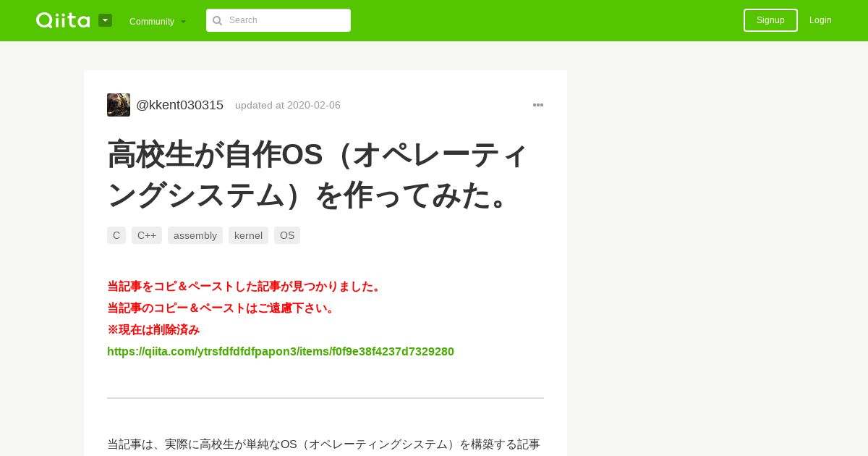Select the C tag
The height and width of the screenshot is (456, 868).
[x=116, y=235]
